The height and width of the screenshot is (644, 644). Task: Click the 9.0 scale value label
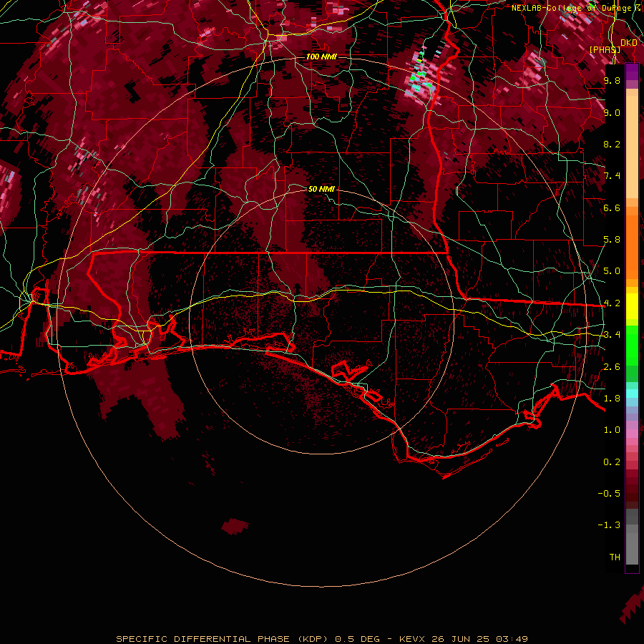pyautogui.click(x=612, y=112)
